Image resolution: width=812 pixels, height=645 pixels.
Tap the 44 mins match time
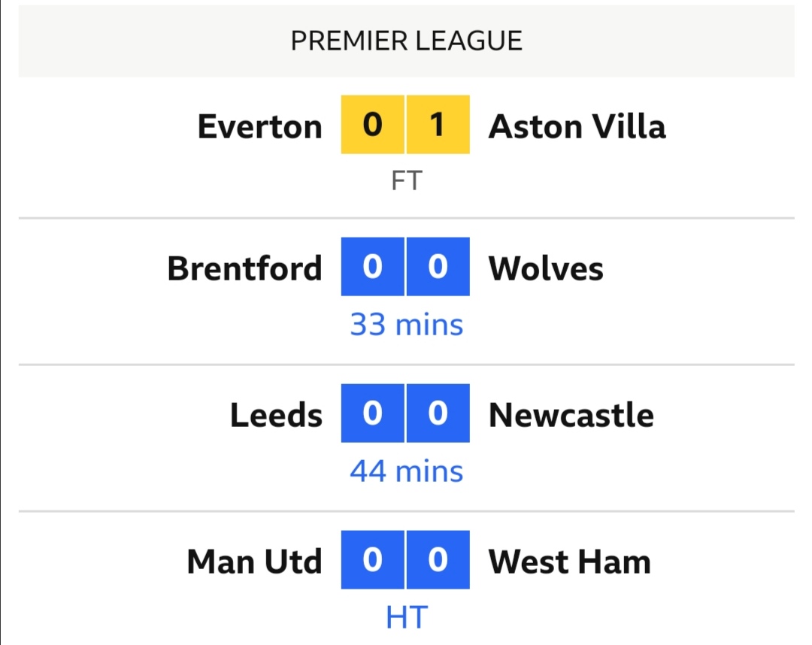point(407,471)
